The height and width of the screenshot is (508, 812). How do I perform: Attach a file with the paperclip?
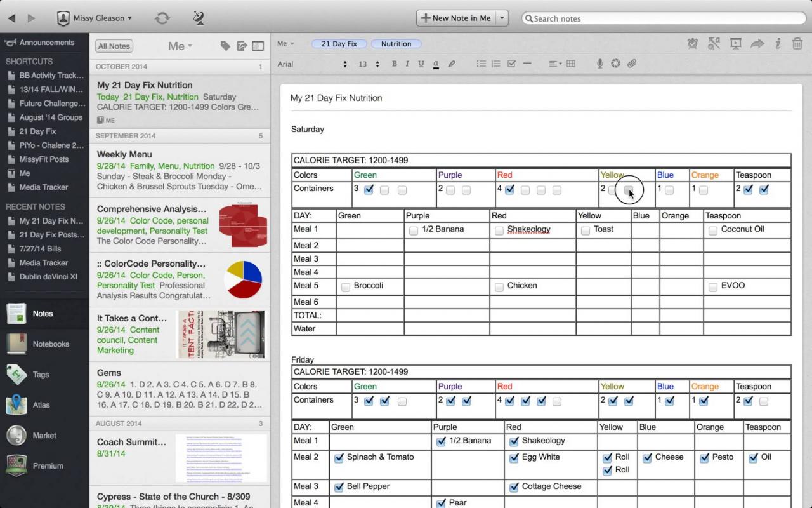tap(632, 63)
